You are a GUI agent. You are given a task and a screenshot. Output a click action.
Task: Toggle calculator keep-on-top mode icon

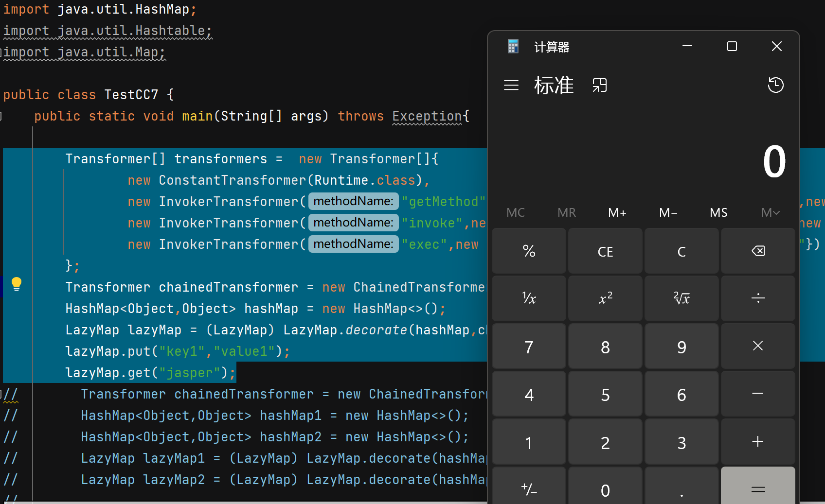(600, 86)
